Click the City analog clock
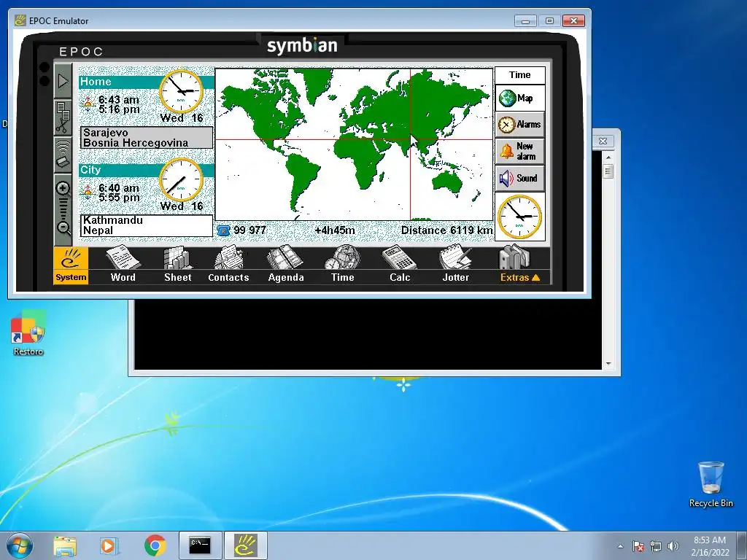The width and height of the screenshot is (747, 560). coord(181,179)
